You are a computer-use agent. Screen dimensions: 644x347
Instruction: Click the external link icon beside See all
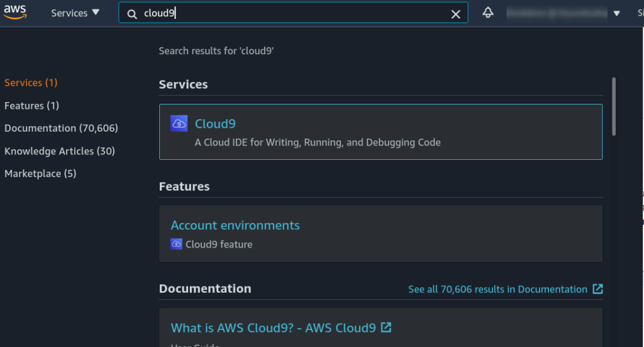coord(597,288)
